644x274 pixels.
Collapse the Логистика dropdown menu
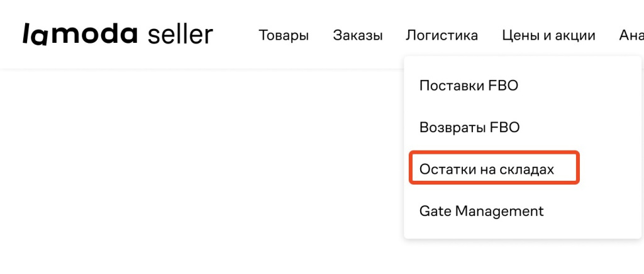[x=442, y=35]
